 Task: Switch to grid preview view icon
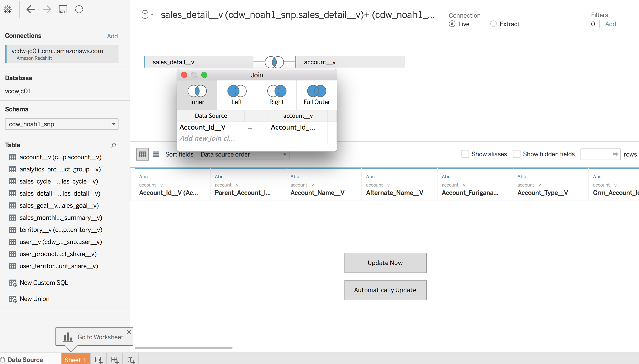pyautogui.click(x=142, y=154)
